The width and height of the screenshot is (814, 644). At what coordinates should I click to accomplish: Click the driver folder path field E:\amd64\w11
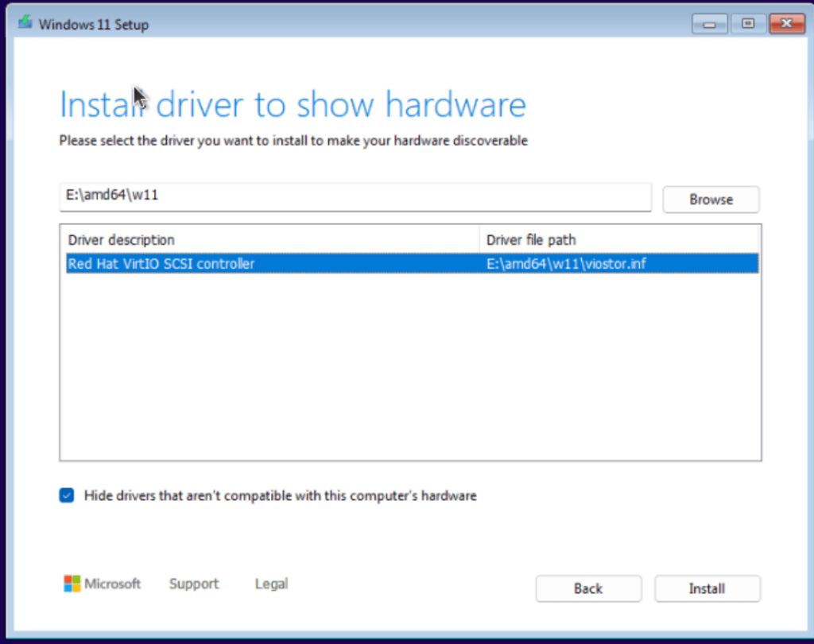pos(355,197)
